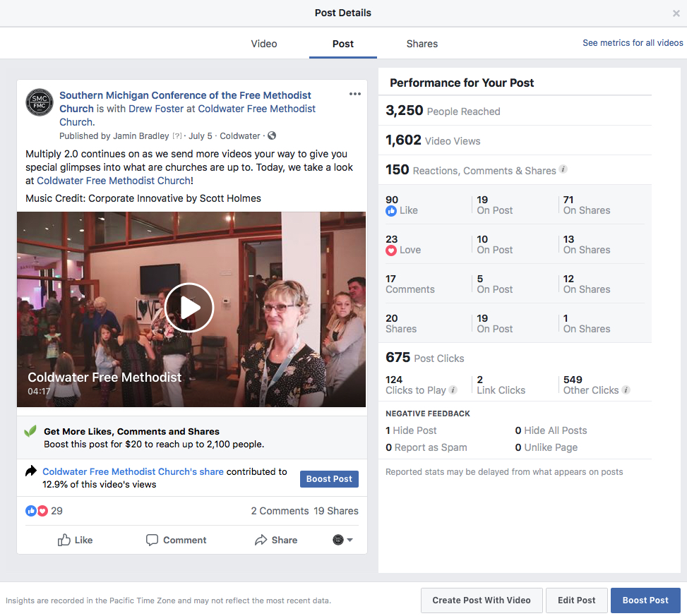Image resolution: width=687 pixels, height=616 pixels.
Task: Open See metrics for all videos link
Action: (x=633, y=43)
